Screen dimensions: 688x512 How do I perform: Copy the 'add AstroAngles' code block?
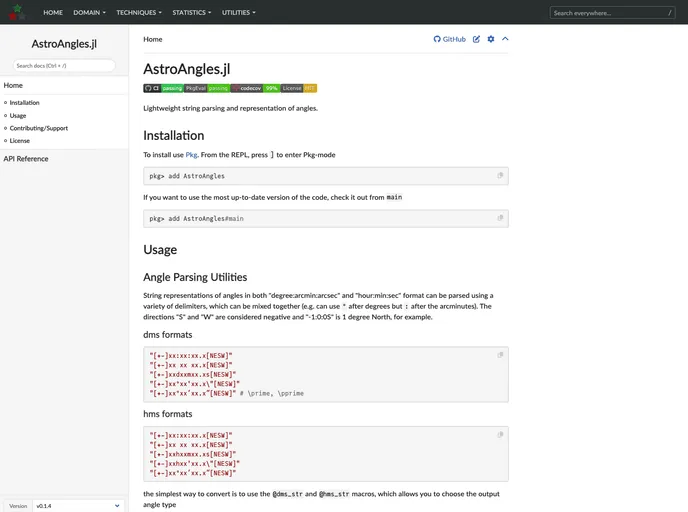tap(500, 175)
